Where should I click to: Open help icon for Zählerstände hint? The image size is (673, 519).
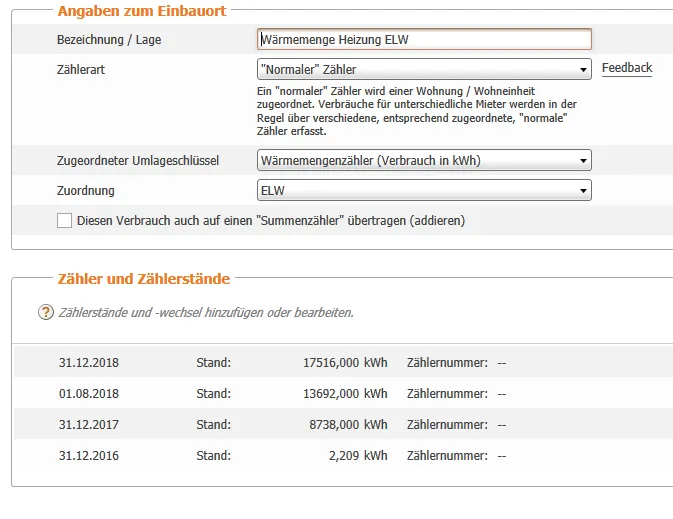45,312
